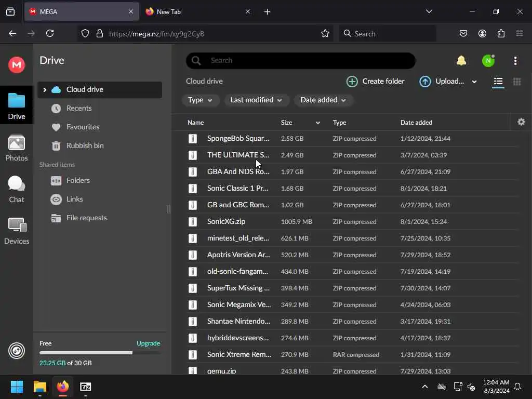Image resolution: width=532 pixels, height=399 pixels.
Task: Open the Type filter dropdown
Action: coord(200,100)
